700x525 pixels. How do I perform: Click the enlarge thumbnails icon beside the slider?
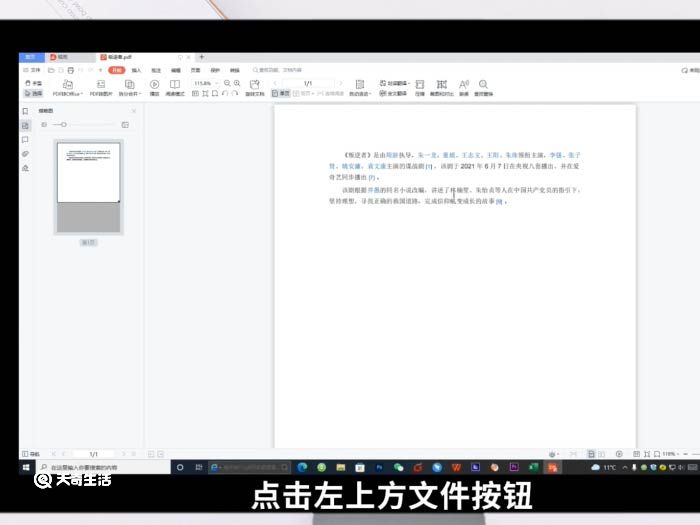point(125,125)
